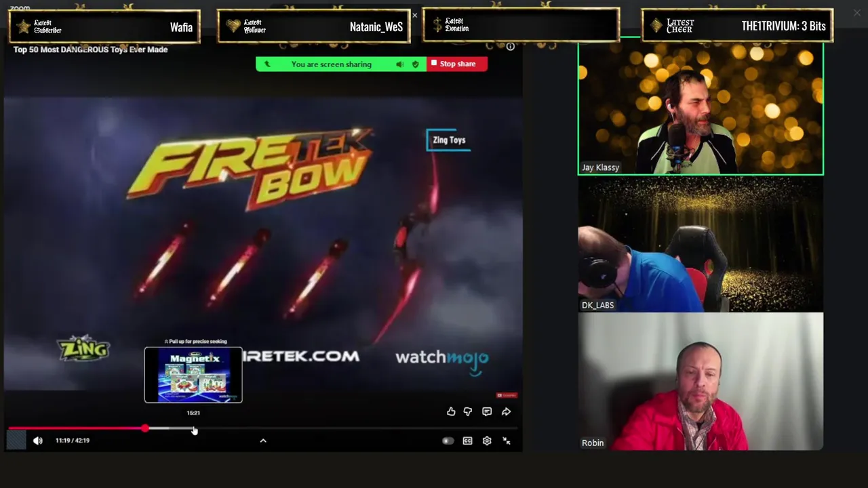The image size is (868, 488).
Task: Click the green shield security icon
Action: pyautogui.click(x=415, y=64)
